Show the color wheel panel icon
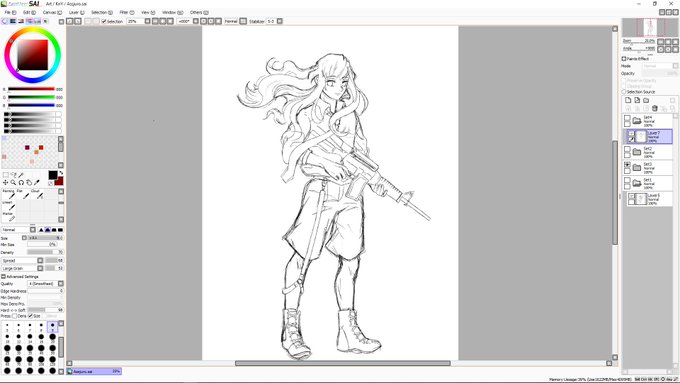Image resolution: width=680 pixels, height=383 pixels. pyautogui.click(x=5, y=21)
